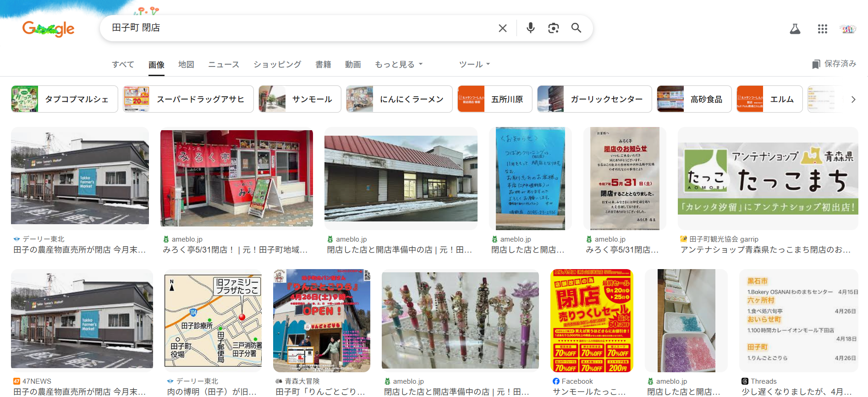This screenshot has height=397, width=868.
Task: Open 47NEWS farmer's market building image
Action: [x=82, y=320]
